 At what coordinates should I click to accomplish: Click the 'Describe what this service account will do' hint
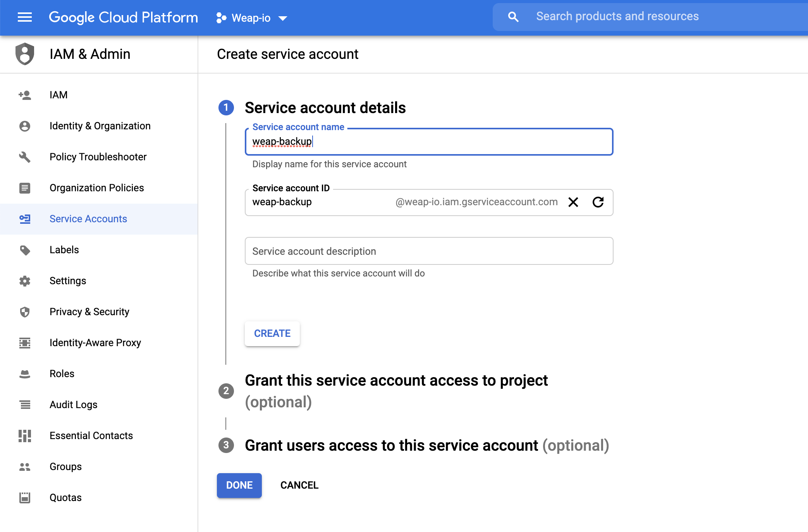pos(339,273)
